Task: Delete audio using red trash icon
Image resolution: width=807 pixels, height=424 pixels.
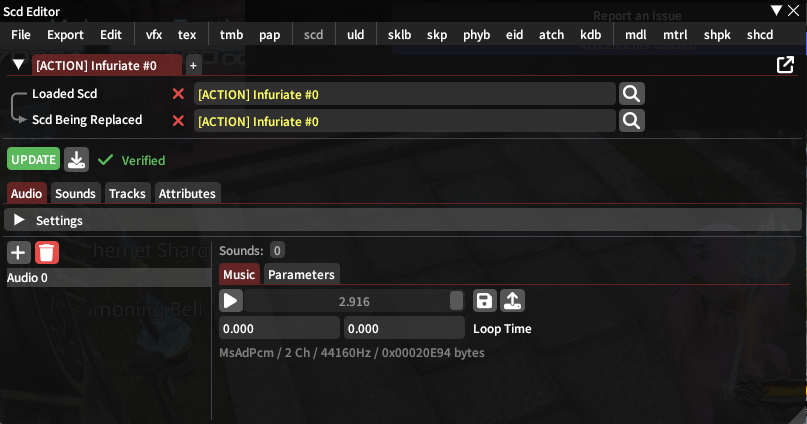Action: pos(46,252)
